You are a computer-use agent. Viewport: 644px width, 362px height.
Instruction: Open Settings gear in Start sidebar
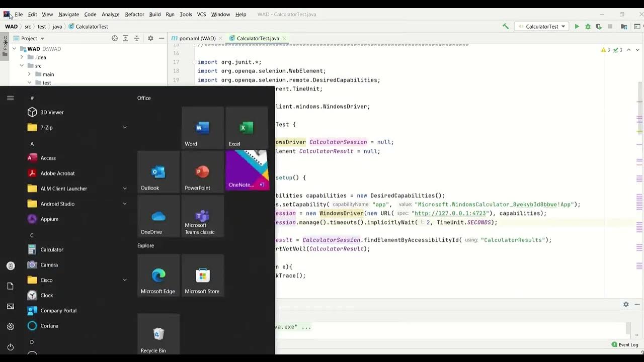11,327
